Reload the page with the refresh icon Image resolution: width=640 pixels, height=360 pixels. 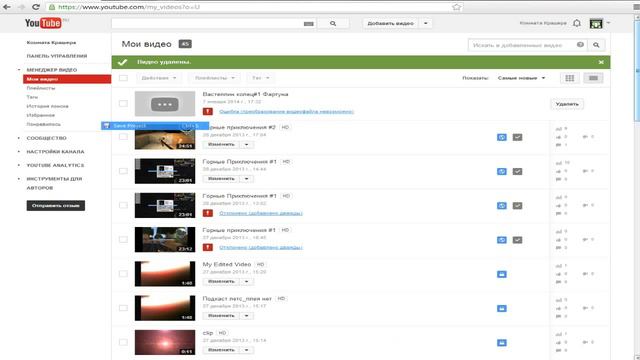coord(36,7)
